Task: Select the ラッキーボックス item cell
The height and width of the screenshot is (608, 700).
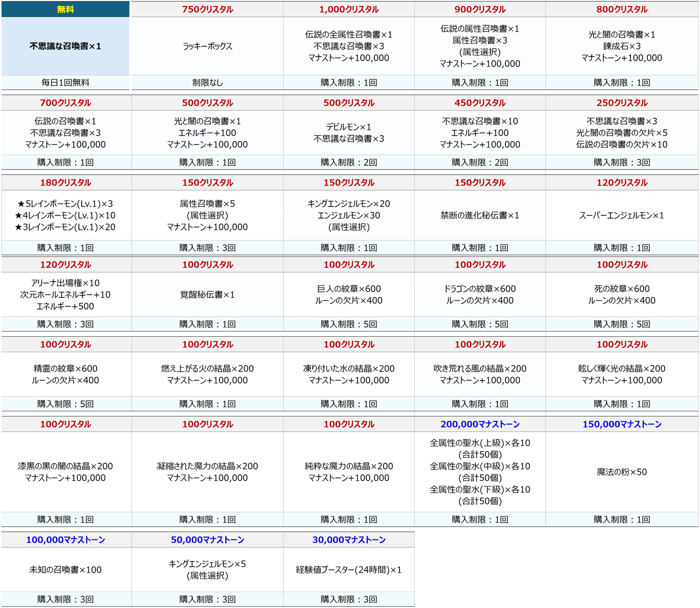Action: coord(207,46)
